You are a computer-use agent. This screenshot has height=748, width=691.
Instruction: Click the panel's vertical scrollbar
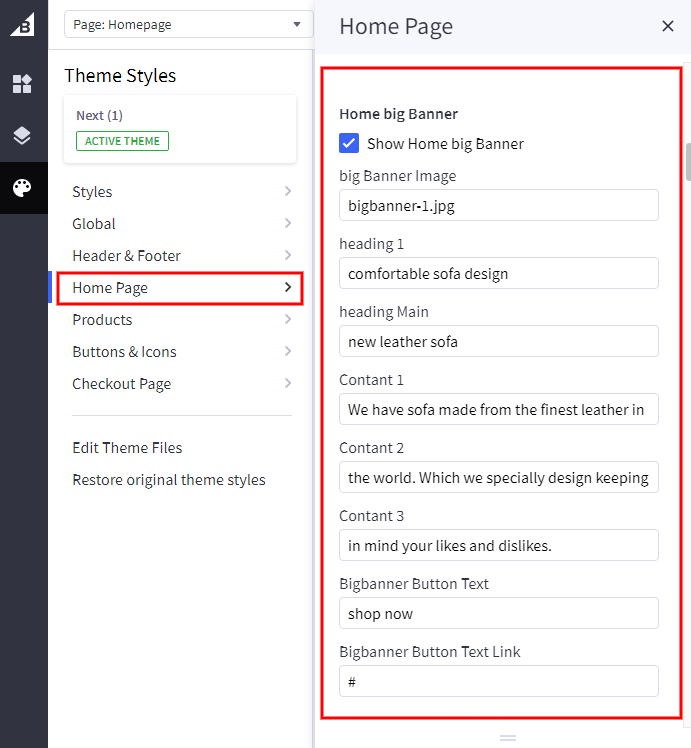point(687,162)
